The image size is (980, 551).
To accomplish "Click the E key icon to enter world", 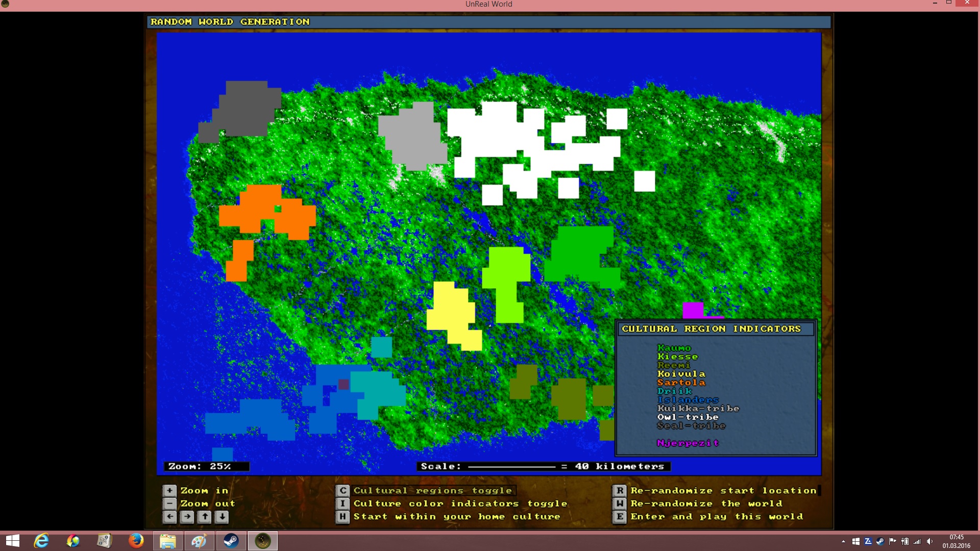I will 619,517.
